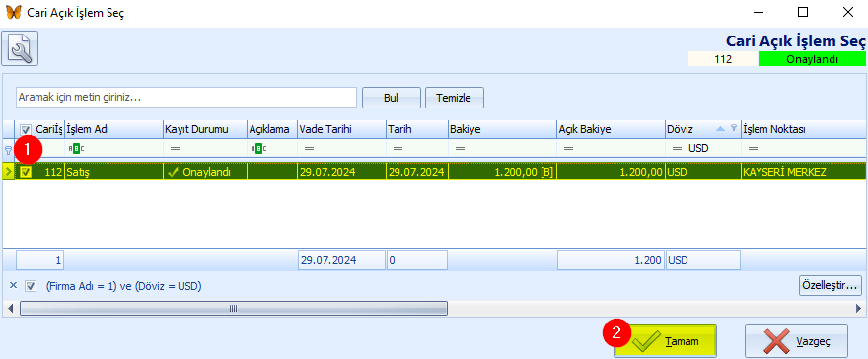
Task: Click the filter row funnel icon
Action: (8, 149)
